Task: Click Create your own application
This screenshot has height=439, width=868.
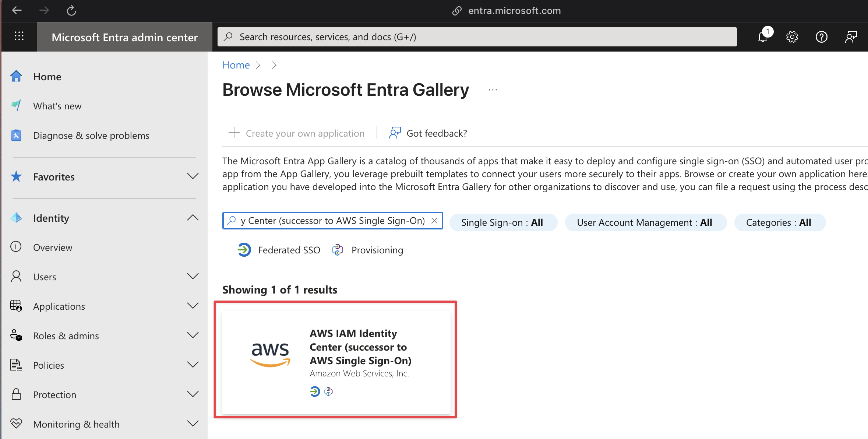Action: (297, 133)
